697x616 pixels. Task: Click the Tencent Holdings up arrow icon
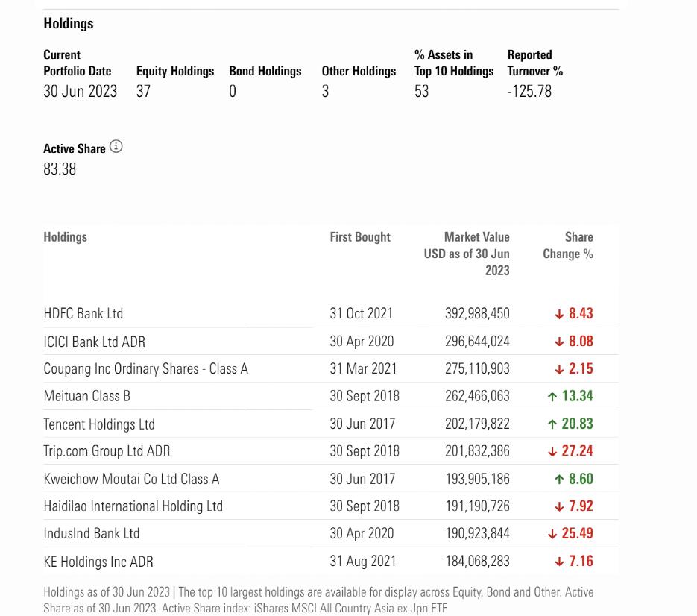click(552, 424)
